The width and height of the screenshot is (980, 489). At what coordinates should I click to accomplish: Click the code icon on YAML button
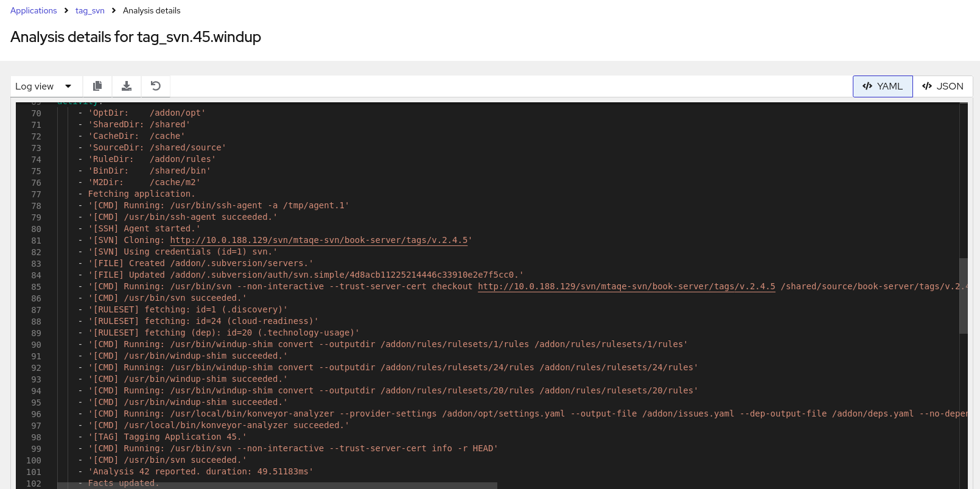pyautogui.click(x=867, y=86)
